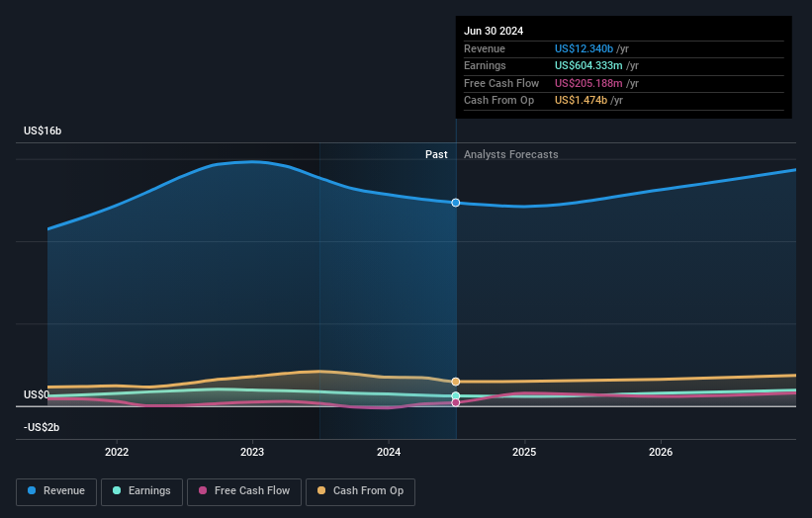Click the blue Revenue data point marker
Viewport: 812px width, 518px height.
pos(456,203)
